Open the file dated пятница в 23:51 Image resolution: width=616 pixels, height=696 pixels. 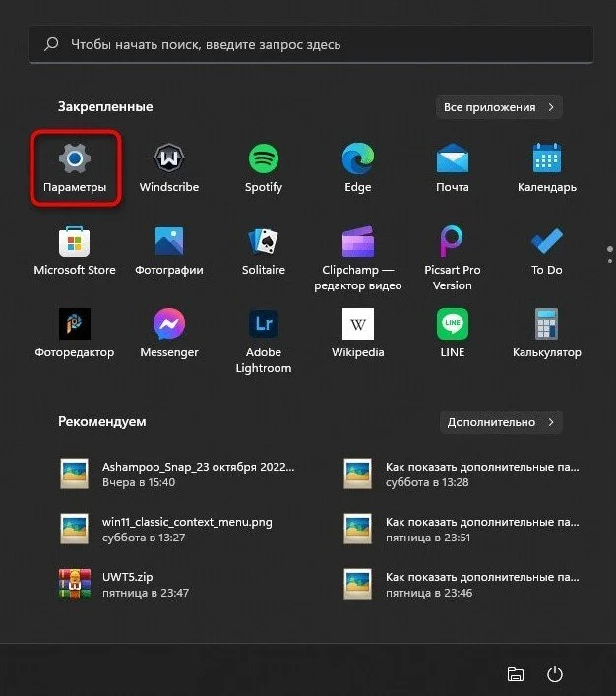click(x=462, y=529)
